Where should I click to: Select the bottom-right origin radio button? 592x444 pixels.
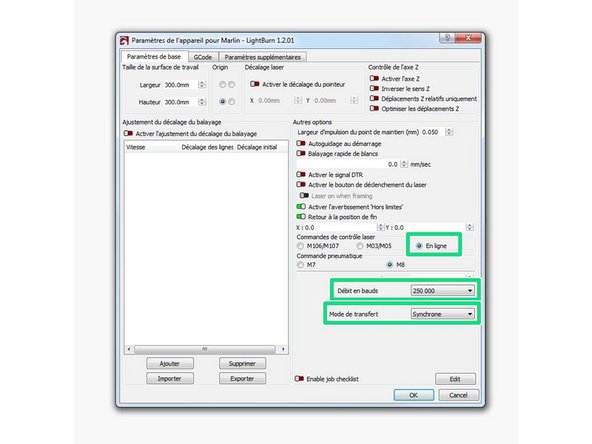tap(231, 102)
